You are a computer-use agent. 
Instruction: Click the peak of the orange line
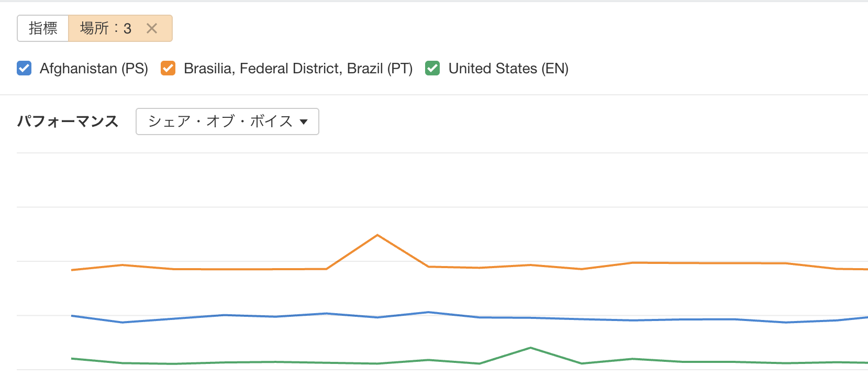point(377,235)
